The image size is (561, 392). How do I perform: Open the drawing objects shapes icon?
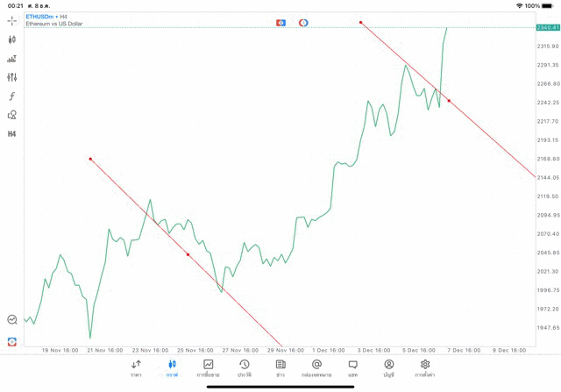[x=12, y=115]
